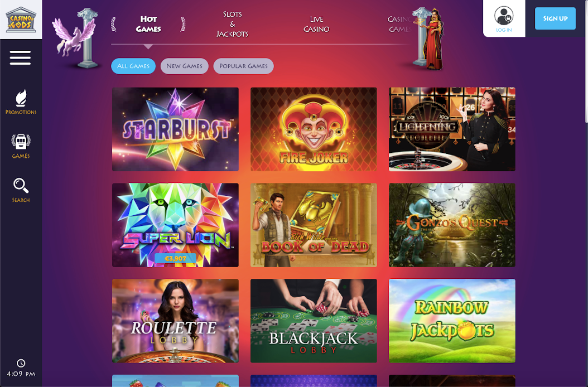Open the Lightning Roulette game tile
Screen dimensions: 588x387
(452, 129)
